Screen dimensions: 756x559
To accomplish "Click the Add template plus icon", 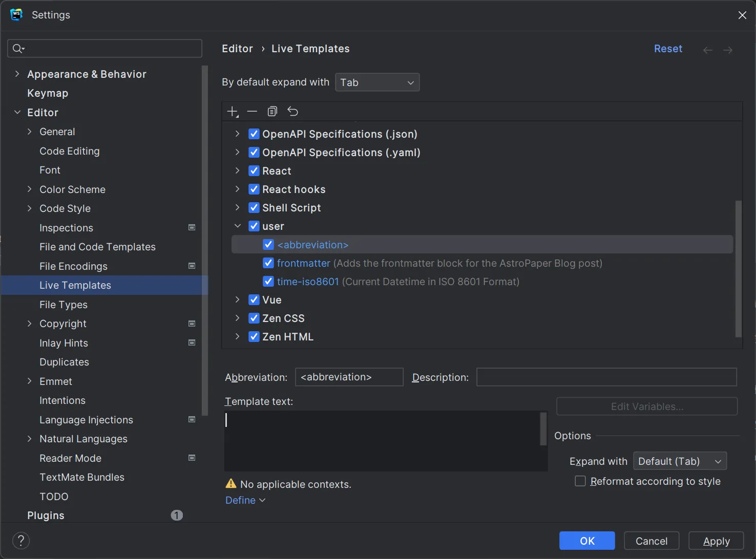I will 233,112.
